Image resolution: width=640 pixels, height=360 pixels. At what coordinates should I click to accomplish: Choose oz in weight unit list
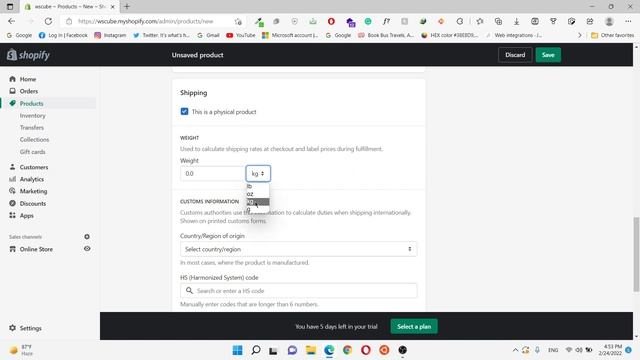point(258,194)
